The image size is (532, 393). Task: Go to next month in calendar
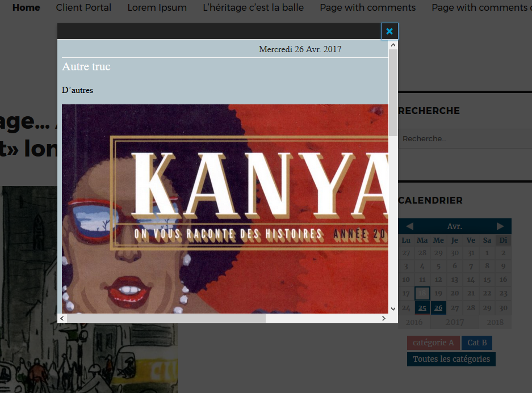500,226
